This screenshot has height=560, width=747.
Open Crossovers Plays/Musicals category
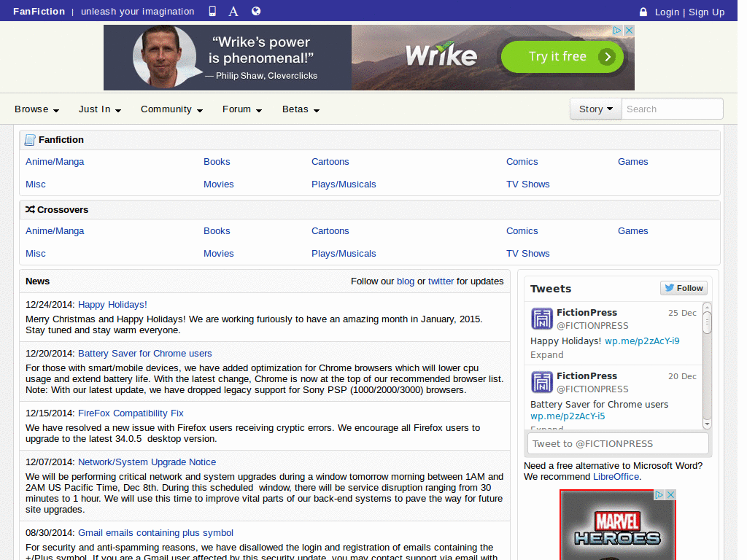pyautogui.click(x=344, y=254)
